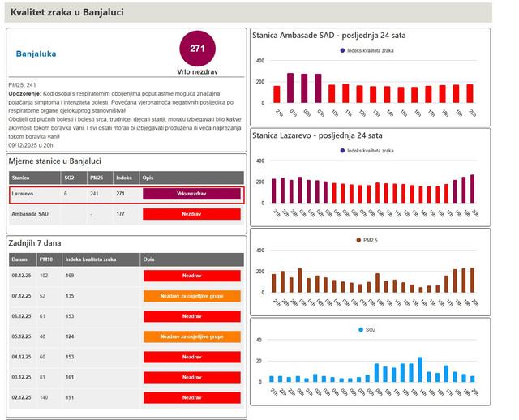The width and height of the screenshot is (519, 420).
Task: Click the date 03.12.25 cell
Action: (22, 377)
